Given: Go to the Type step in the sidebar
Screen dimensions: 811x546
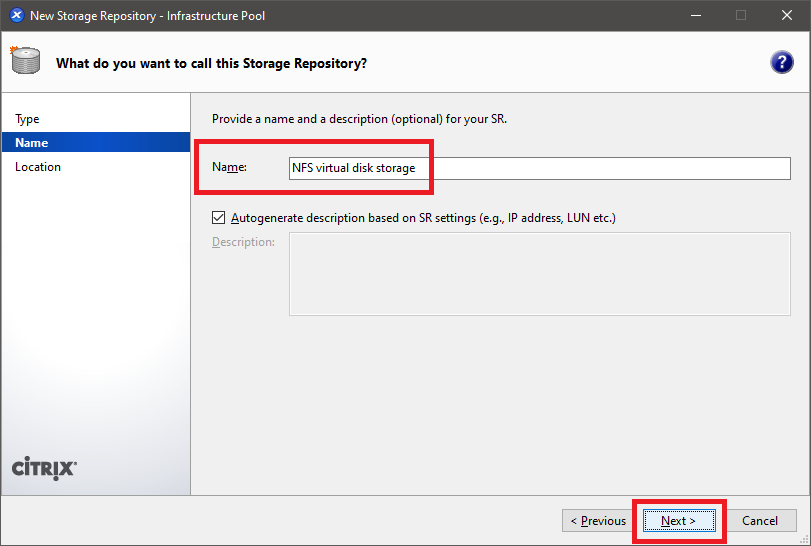Looking at the screenshot, I should (x=28, y=119).
